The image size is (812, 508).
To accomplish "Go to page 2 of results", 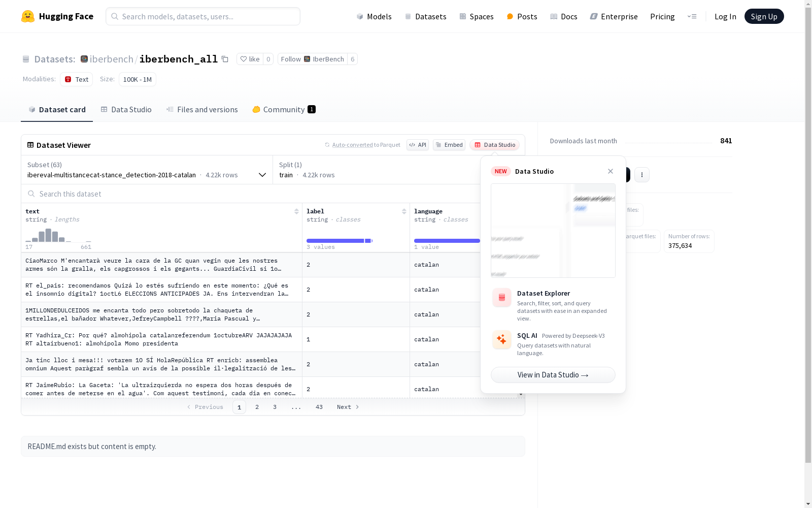I will (257, 407).
